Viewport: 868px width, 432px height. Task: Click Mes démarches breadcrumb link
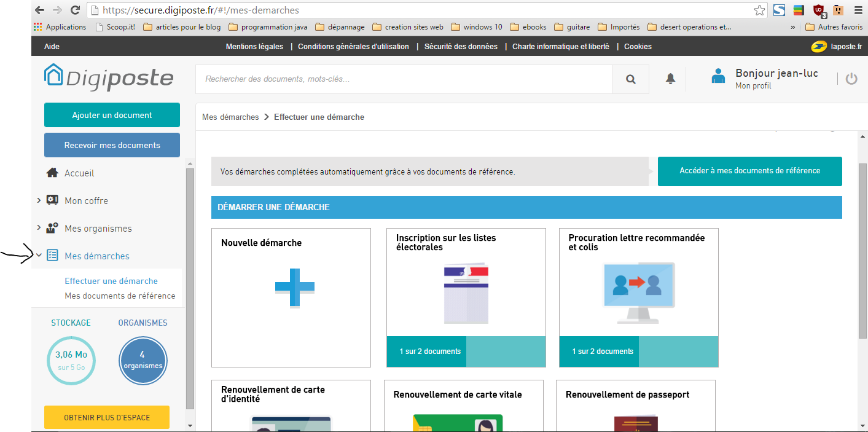point(230,117)
